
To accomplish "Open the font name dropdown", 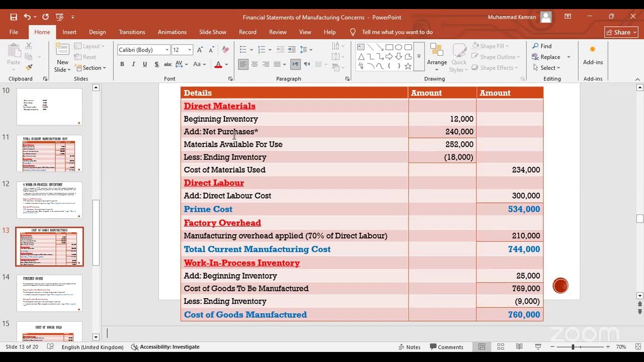I will [167, 50].
